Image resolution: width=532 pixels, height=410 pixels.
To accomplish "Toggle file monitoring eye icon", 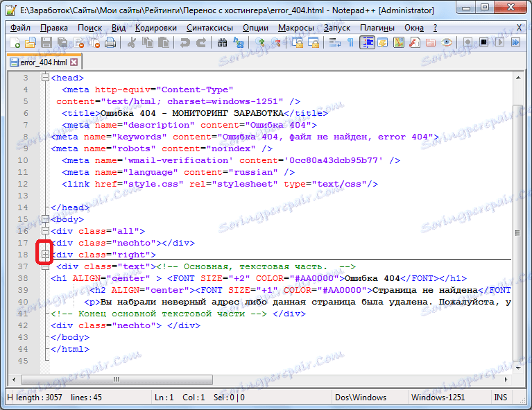I will coord(447,43).
